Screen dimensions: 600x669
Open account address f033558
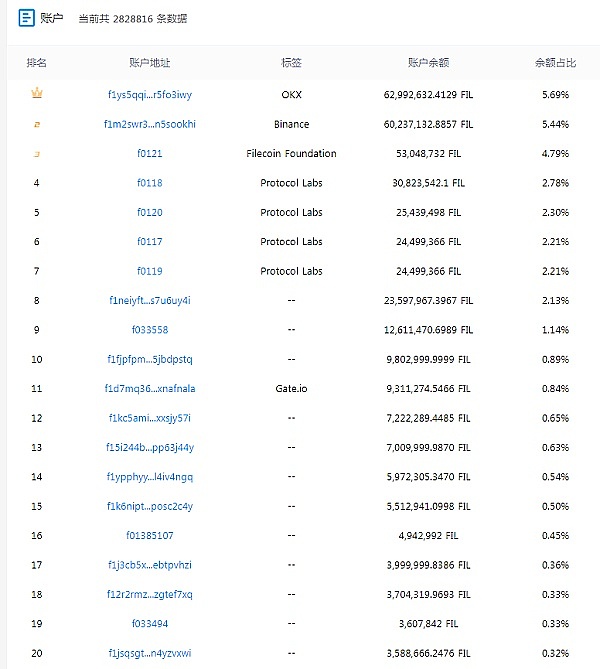tap(150, 330)
